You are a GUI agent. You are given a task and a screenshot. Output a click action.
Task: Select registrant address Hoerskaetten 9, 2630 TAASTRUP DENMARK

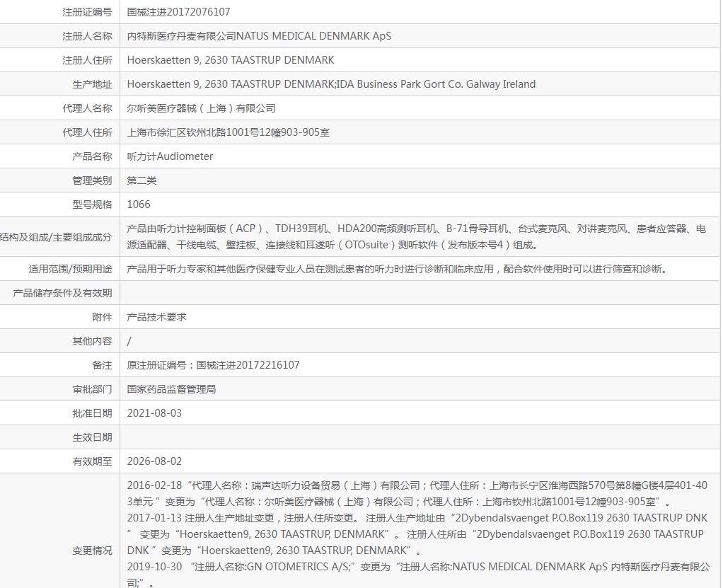click(231, 60)
